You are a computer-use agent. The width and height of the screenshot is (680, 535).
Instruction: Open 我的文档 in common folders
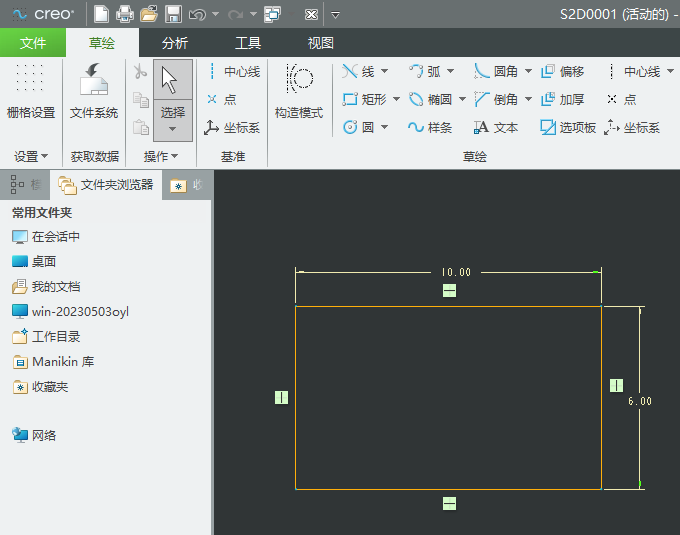pos(55,286)
